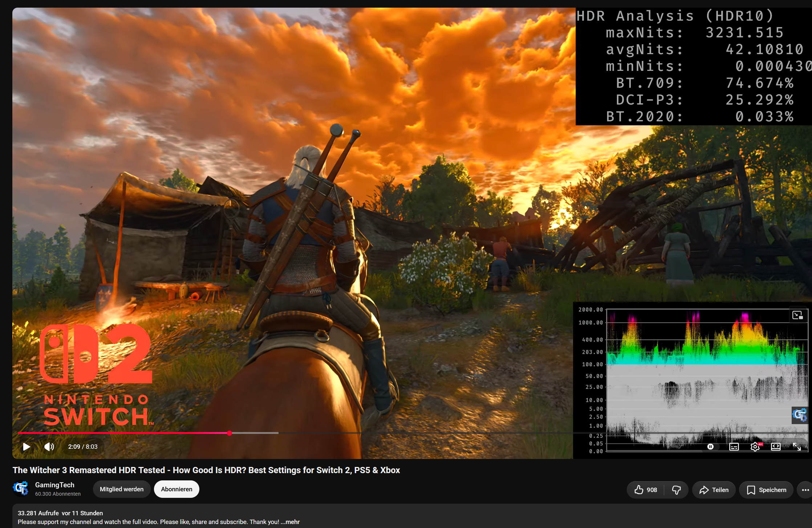812x528 pixels.
Task: Click the video title text
Action: click(x=206, y=470)
